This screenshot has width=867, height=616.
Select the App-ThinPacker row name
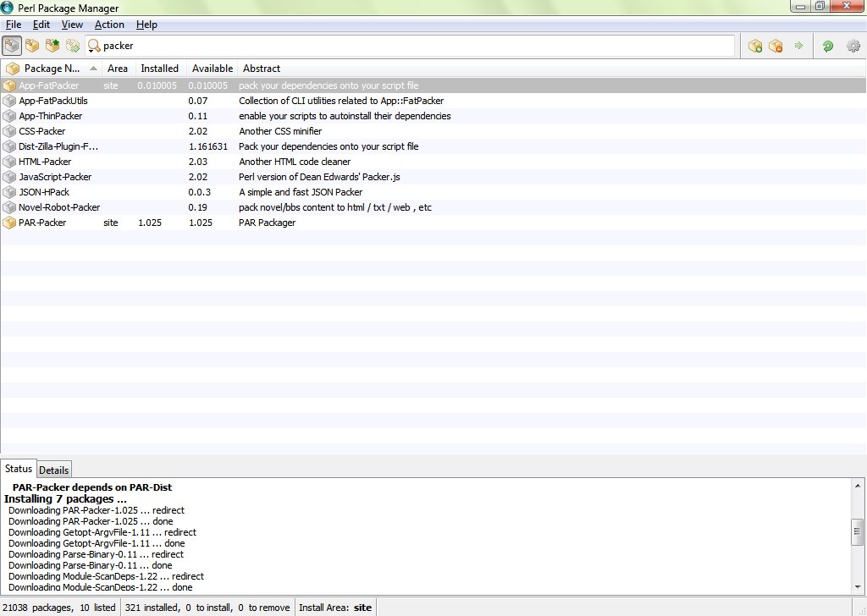click(x=50, y=116)
